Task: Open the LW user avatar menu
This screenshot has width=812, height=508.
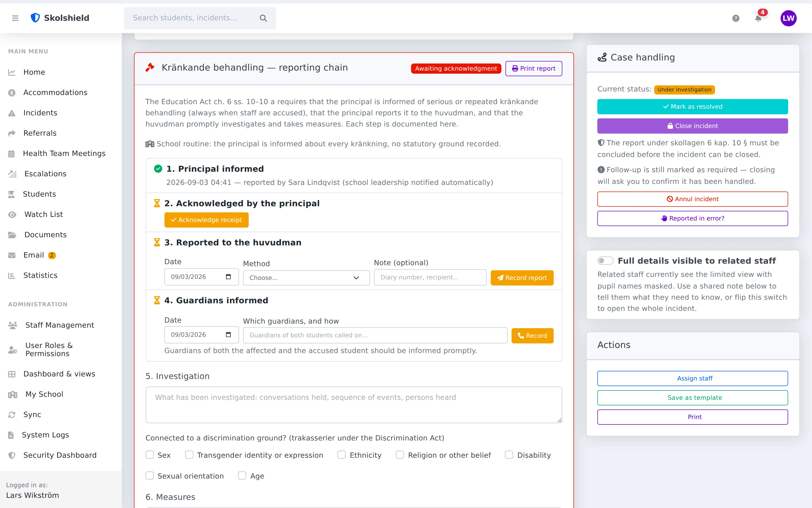Action: 788,18
